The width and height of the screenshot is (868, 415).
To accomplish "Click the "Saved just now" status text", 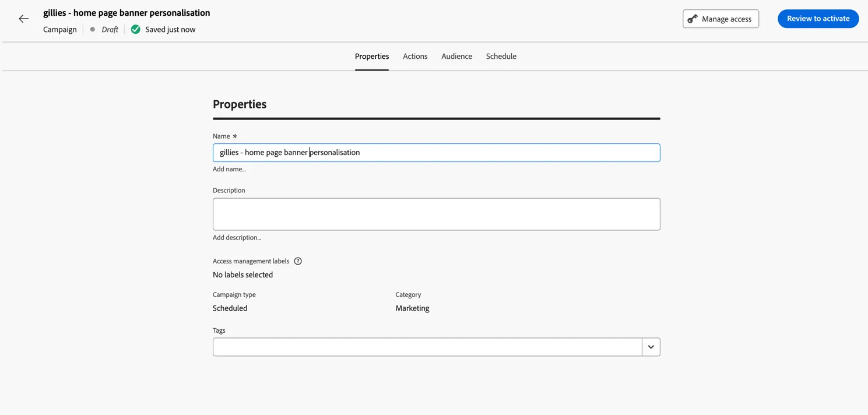I will 170,30.
